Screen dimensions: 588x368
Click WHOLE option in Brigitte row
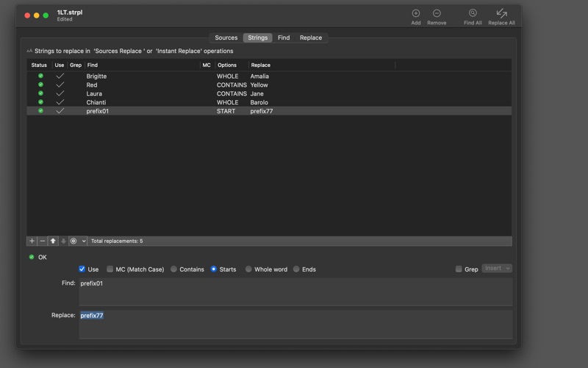click(x=227, y=77)
